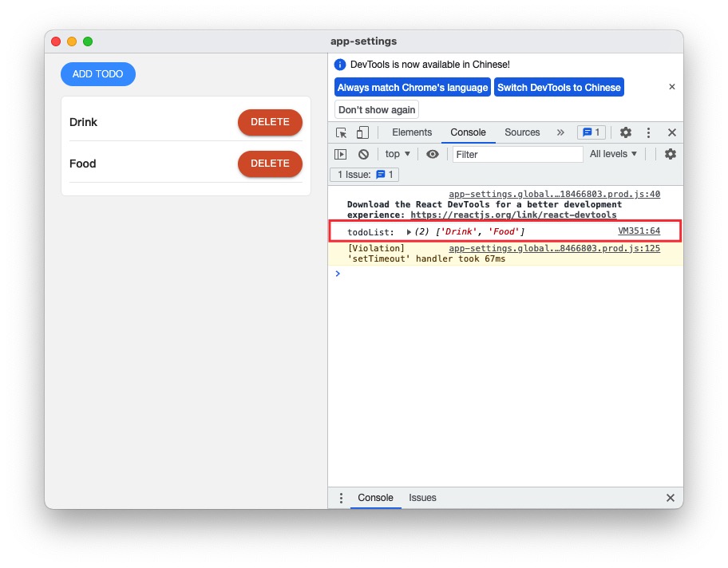Clear the console with the clear icon
The image size is (728, 568).
tap(363, 155)
